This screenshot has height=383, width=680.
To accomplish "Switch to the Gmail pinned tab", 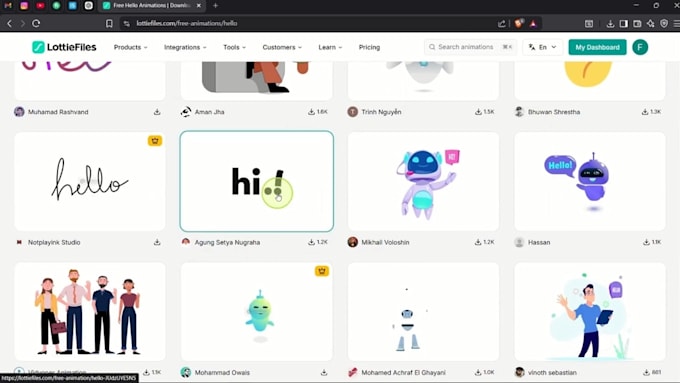I will click(x=8, y=6).
